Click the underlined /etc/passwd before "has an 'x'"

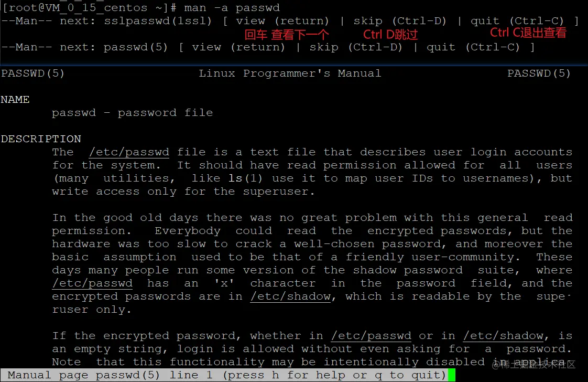[x=92, y=283]
